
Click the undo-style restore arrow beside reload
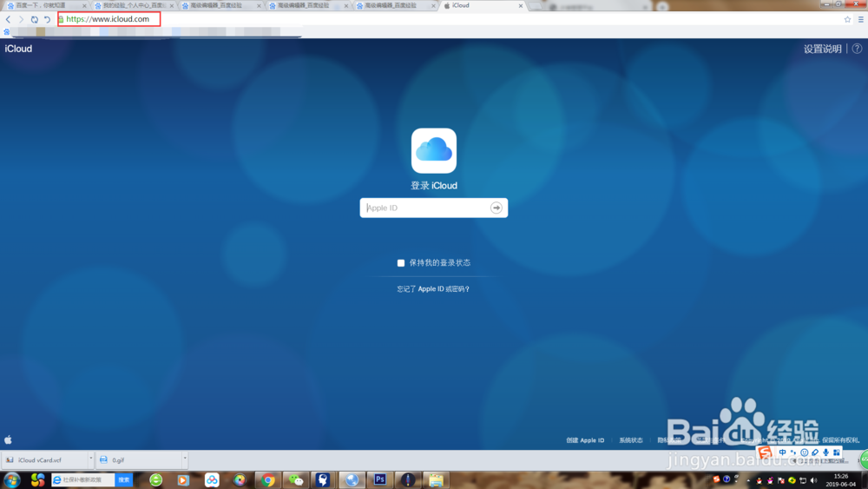pos(48,19)
